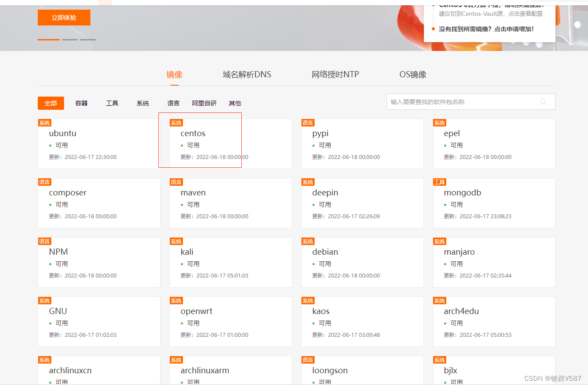Click ubuntu update time 2022-06-17 22:30:00
Screen dimensions: 588x386
click(91, 157)
